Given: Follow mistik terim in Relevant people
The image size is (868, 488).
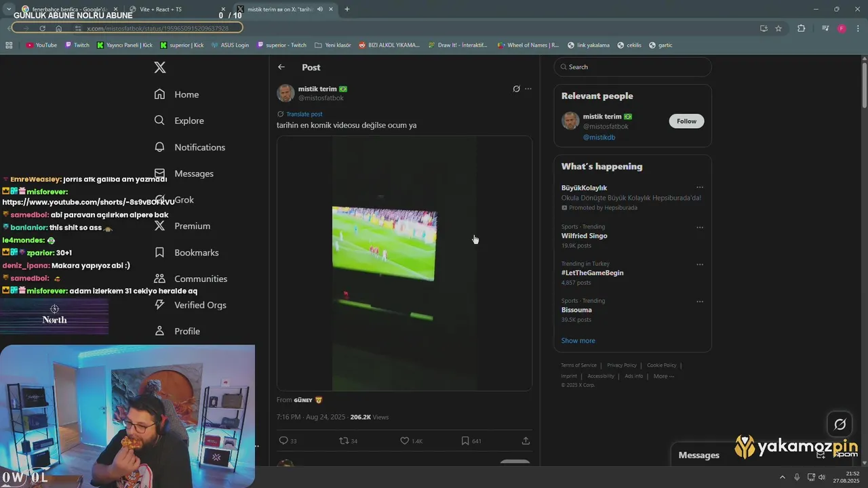Looking at the screenshot, I should pyautogui.click(x=686, y=121).
